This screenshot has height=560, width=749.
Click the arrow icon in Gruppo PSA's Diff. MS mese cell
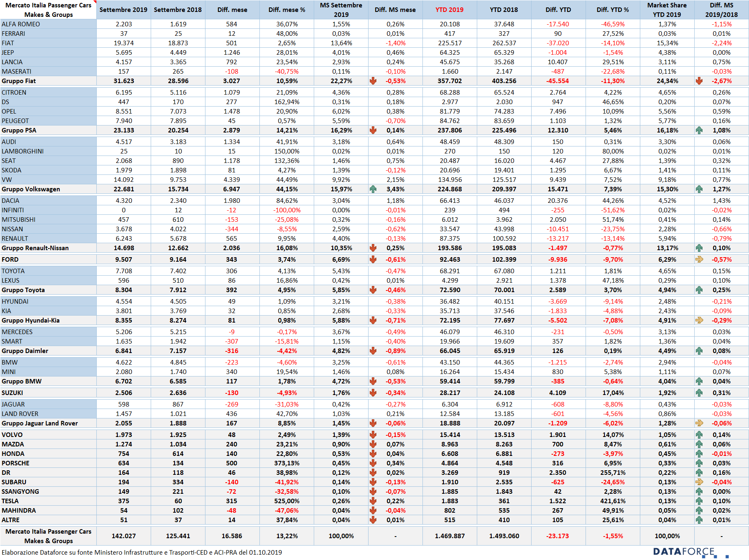point(373,130)
